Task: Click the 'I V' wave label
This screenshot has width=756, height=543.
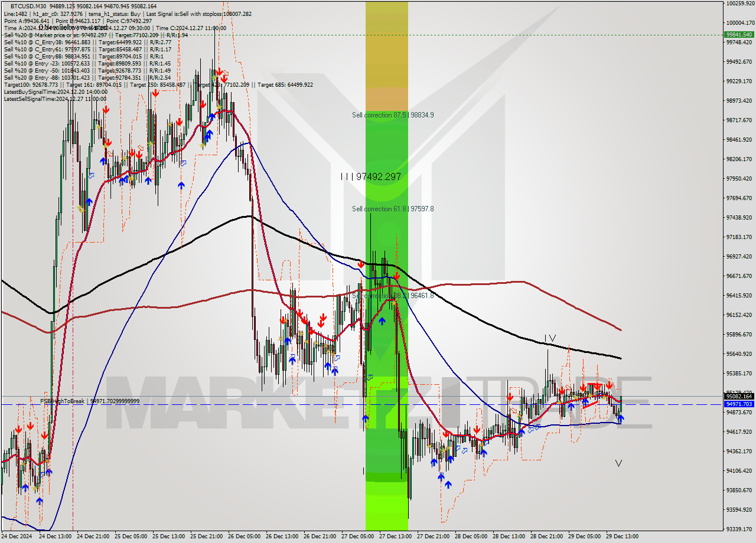Action: tap(550, 338)
